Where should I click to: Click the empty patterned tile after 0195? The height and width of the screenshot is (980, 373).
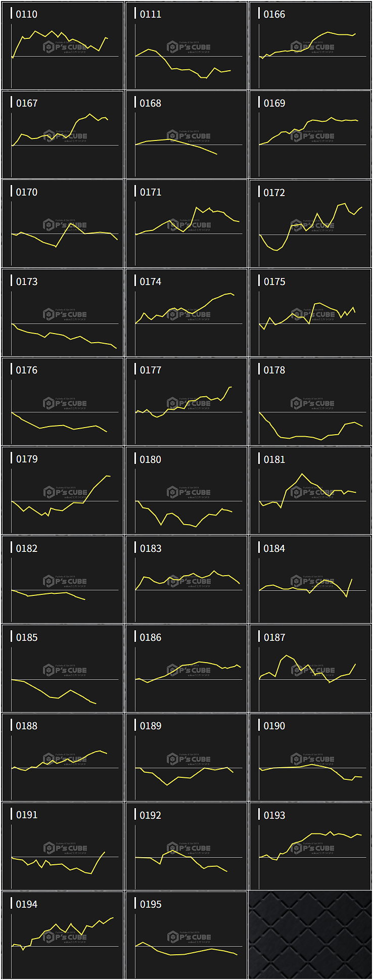click(x=310, y=936)
